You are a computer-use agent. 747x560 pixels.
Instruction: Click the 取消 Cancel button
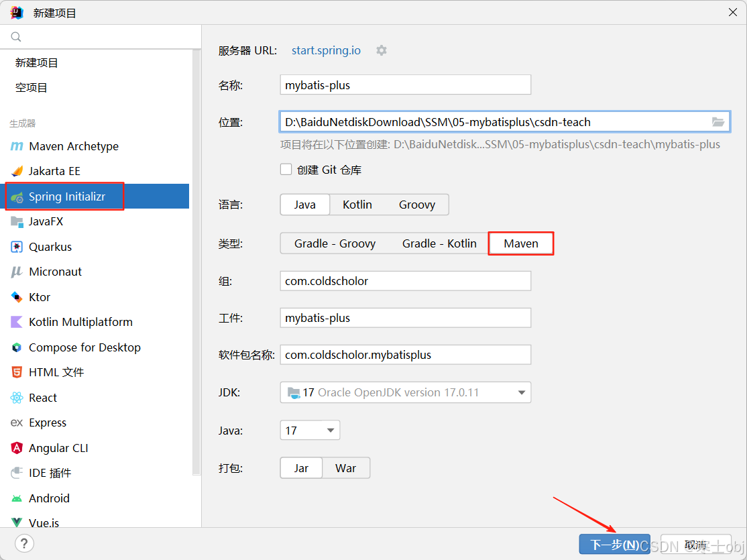tap(695, 545)
